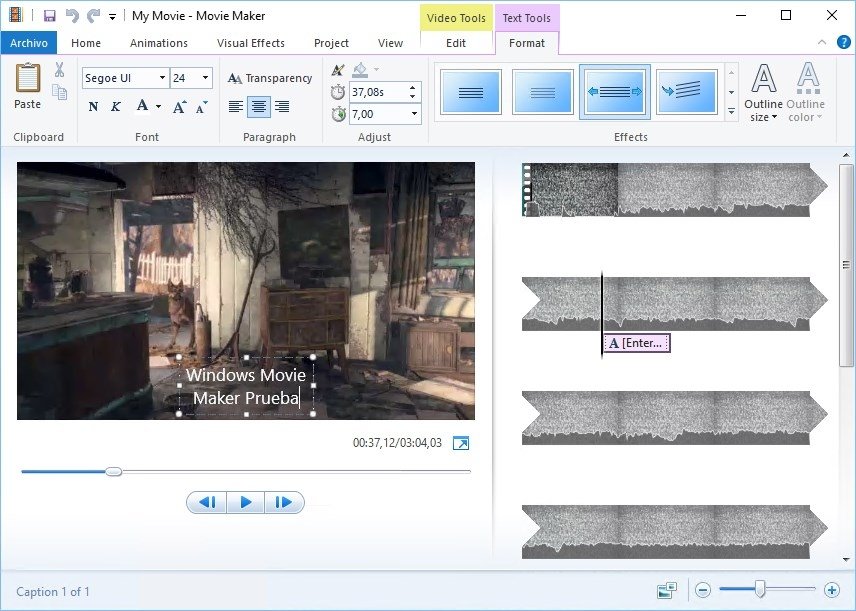This screenshot has width=856, height=611.
Task: Select the first text effect thumbnail
Action: coord(471,92)
